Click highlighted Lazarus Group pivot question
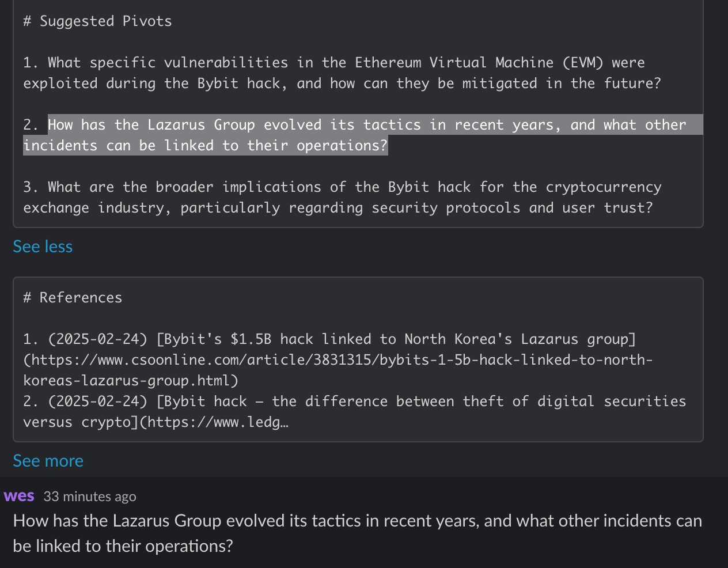Image resolution: width=728 pixels, height=568 pixels. click(363, 135)
